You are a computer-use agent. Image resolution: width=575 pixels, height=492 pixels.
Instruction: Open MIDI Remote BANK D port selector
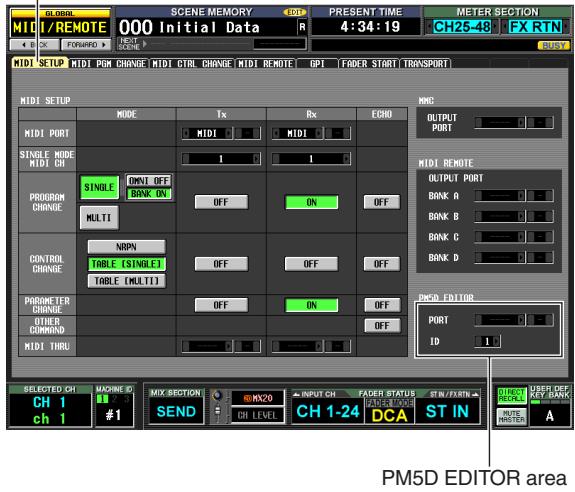click(x=500, y=257)
